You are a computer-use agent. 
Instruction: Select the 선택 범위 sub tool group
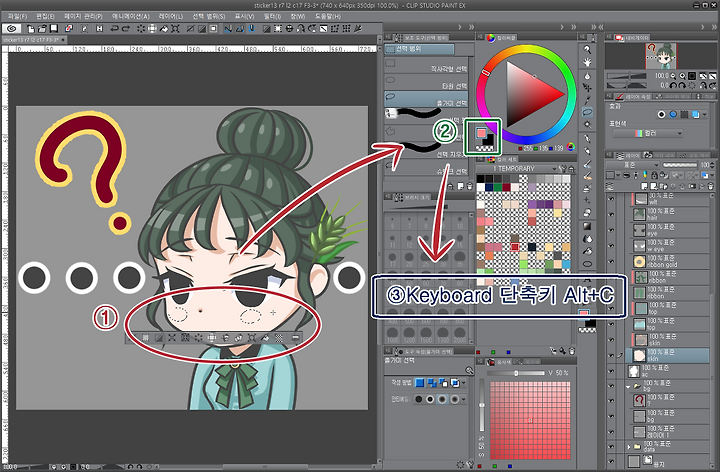(x=419, y=49)
